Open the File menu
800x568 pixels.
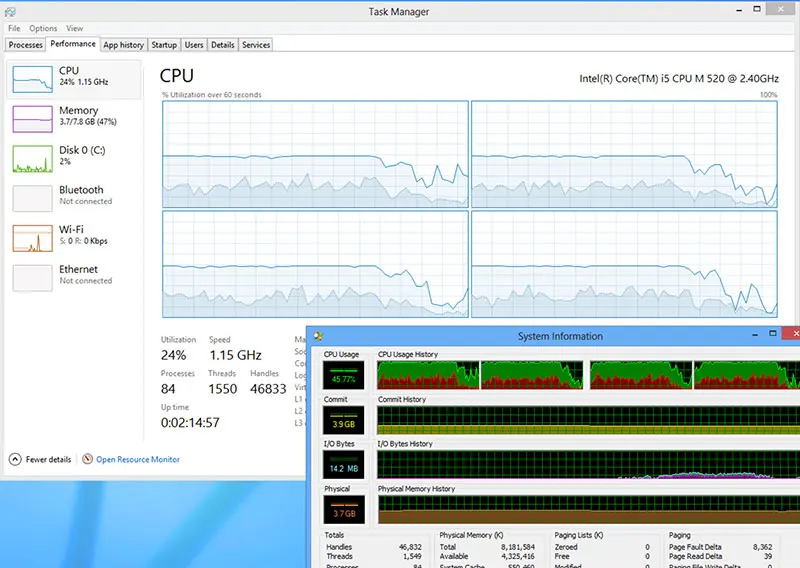[14, 29]
